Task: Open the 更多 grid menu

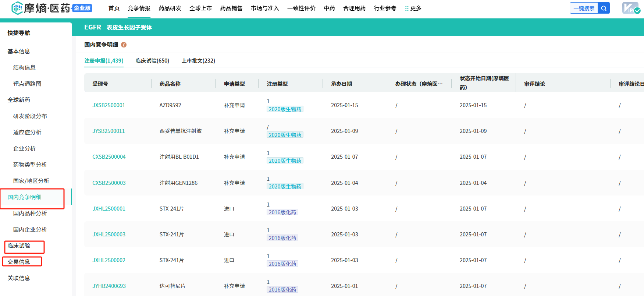Action: coord(413,8)
